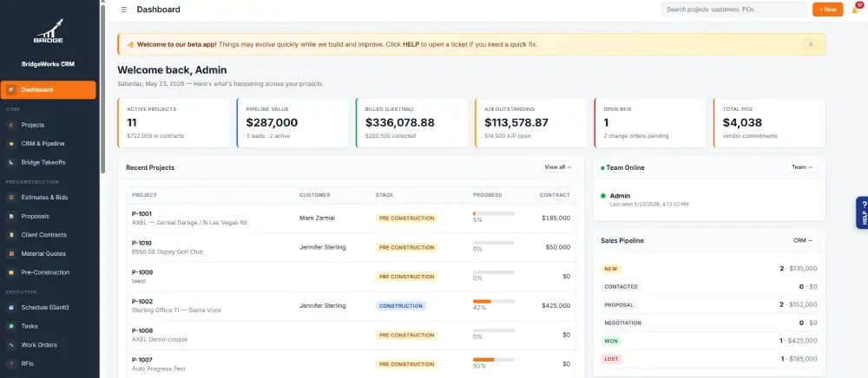Click the Client Contracts sidebar icon

click(x=11, y=235)
